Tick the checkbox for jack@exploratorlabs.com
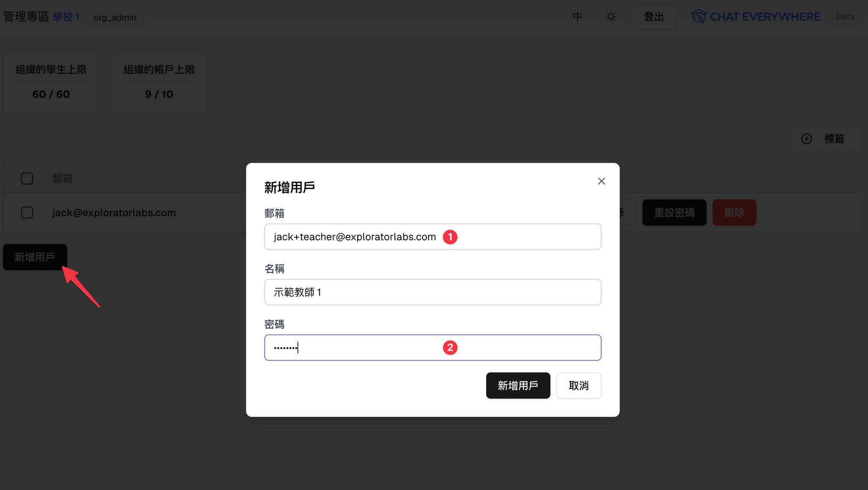The width and height of the screenshot is (868, 490). click(27, 212)
